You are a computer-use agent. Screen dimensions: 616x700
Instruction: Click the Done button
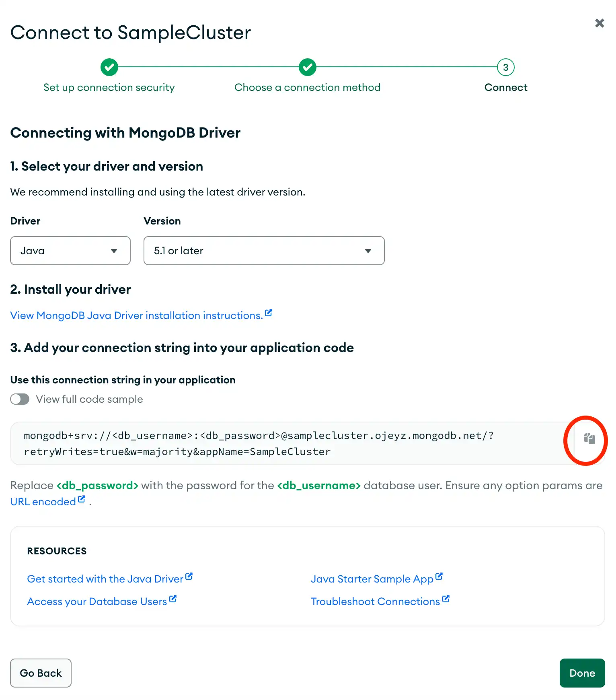pos(582,673)
